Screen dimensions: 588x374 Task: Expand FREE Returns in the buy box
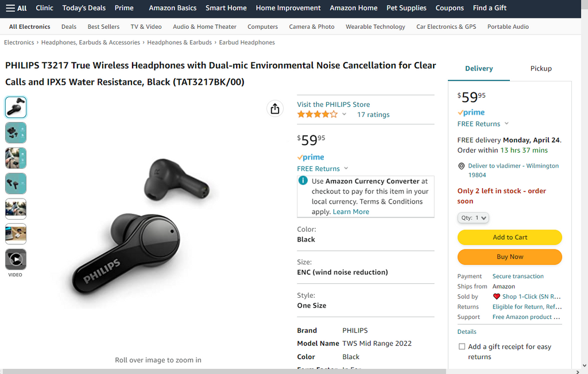point(483,124)
